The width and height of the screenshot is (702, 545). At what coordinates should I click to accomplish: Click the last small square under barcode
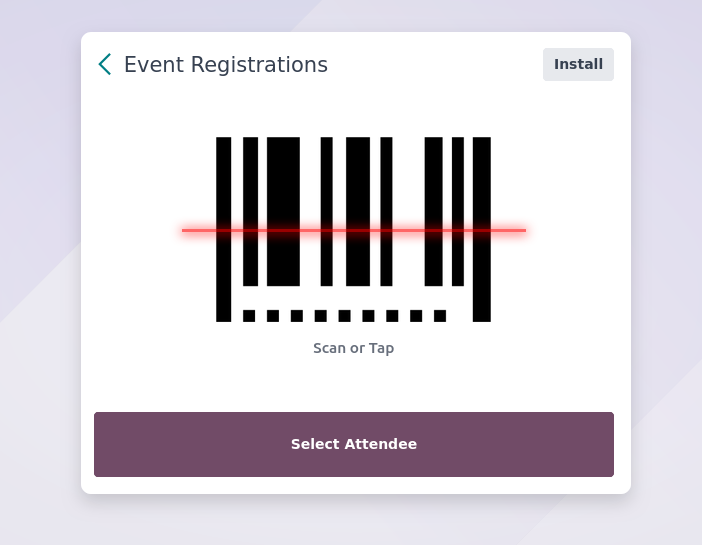point(440,316)
